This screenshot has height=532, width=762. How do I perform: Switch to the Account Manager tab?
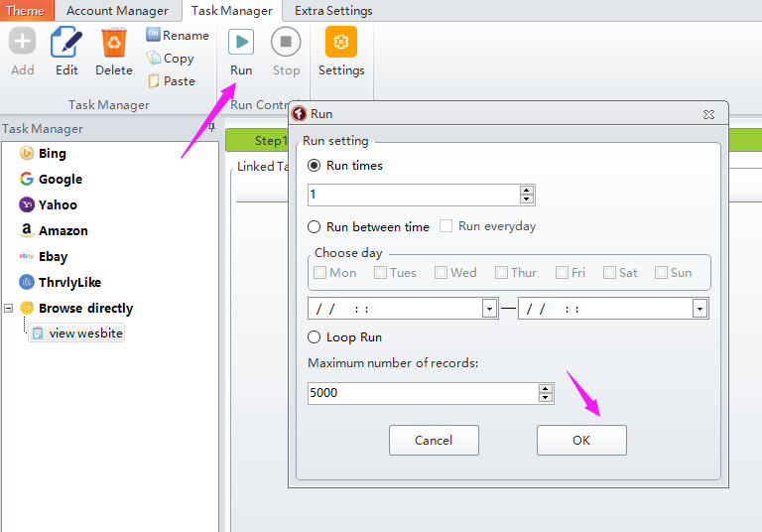[117, 11]
